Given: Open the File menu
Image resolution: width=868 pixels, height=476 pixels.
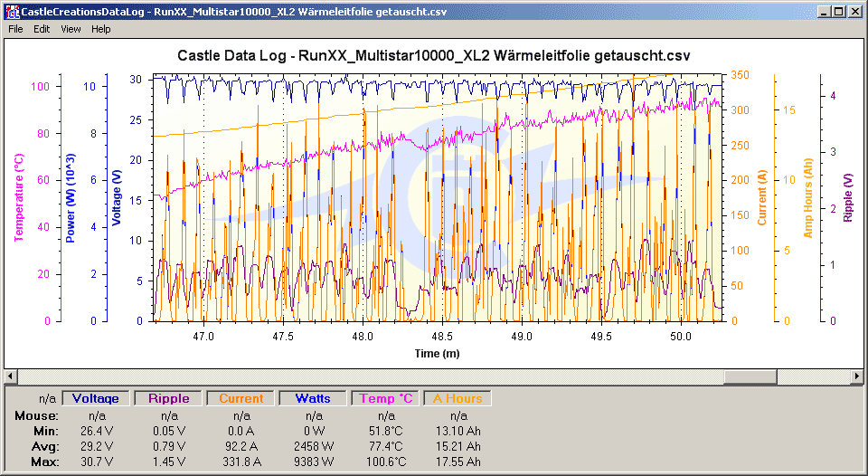Looking at the screenshot, I should click(x=15, y=29).
